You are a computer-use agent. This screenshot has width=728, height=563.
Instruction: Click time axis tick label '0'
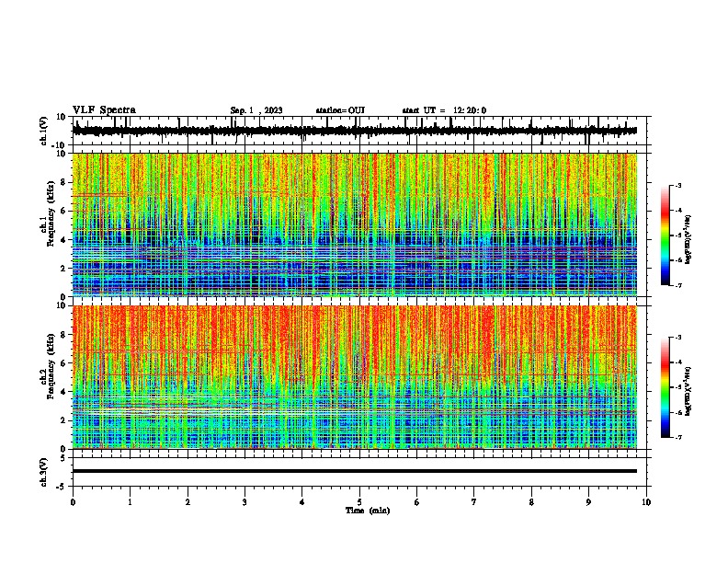[x=73, y=502]
